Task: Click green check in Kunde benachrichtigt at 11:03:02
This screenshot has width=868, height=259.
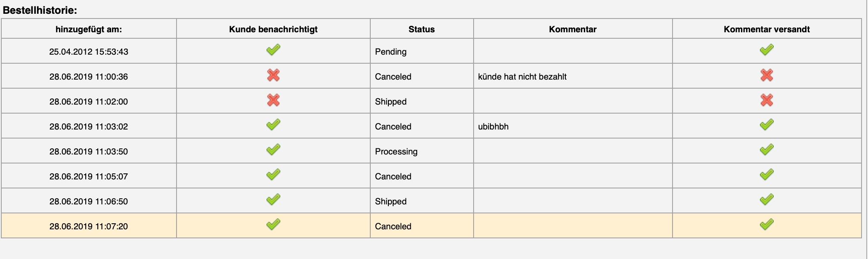Action: [x=273, y=125]
